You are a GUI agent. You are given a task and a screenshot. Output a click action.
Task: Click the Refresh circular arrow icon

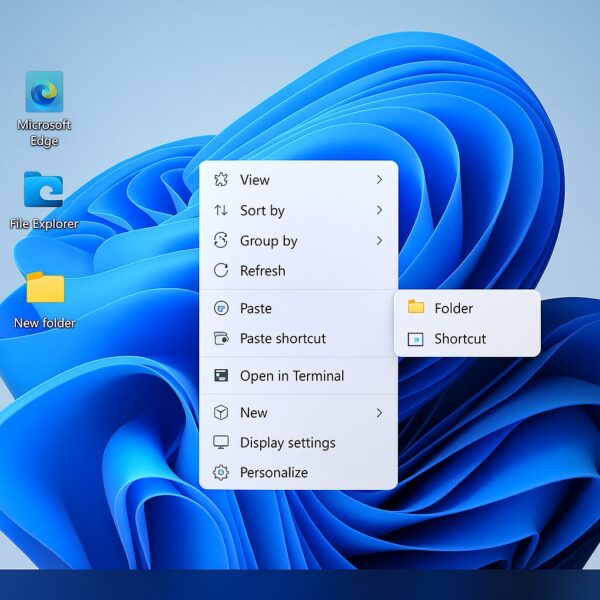[221, 270]
